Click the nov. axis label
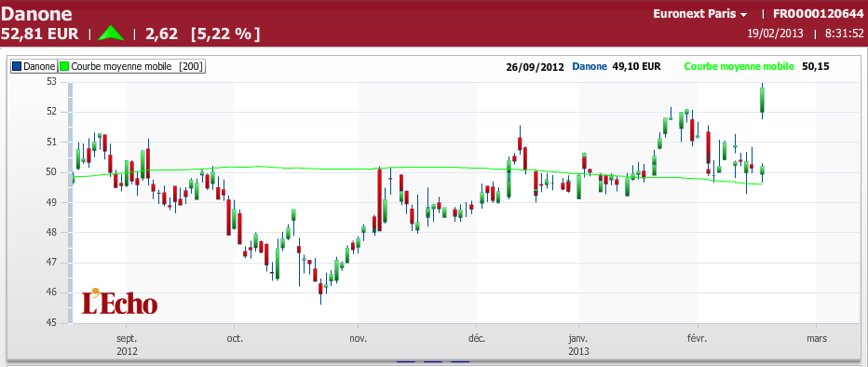868x367 pixels. [x=359, y=338]
